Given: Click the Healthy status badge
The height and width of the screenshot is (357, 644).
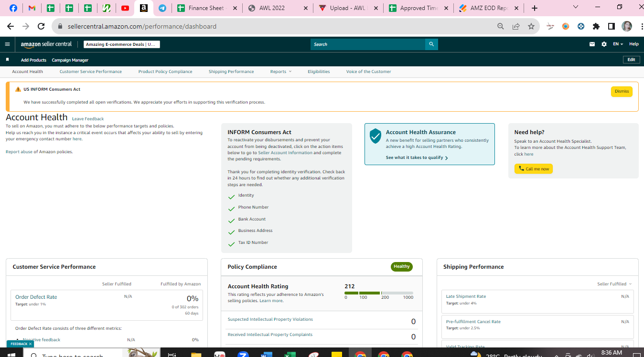Looking at the screenshot, I should coord(402,267).
